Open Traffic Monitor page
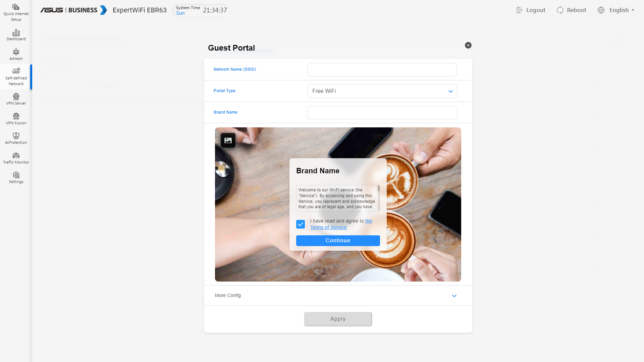 click(x=16, y=158)
